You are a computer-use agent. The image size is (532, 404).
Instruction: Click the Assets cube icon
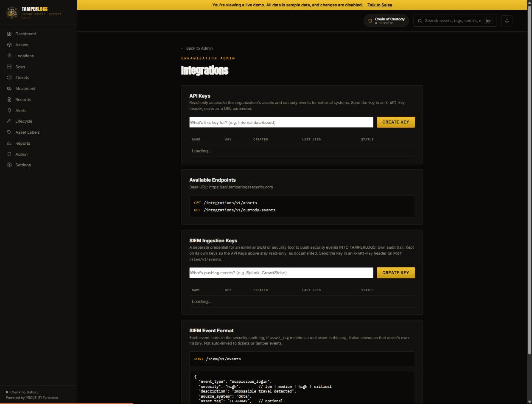pos(9,45)
